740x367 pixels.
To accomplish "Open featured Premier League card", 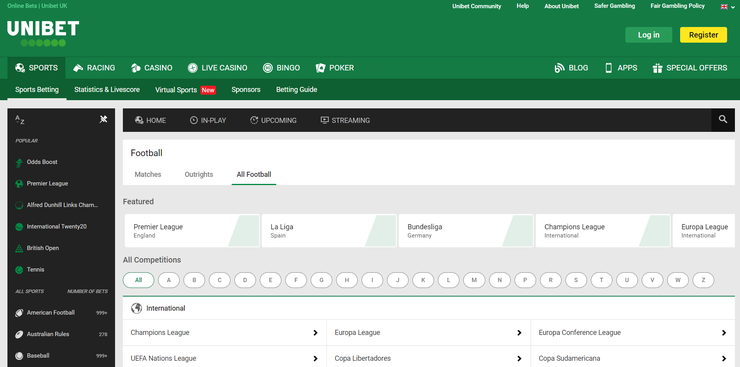I will (192, 231).
